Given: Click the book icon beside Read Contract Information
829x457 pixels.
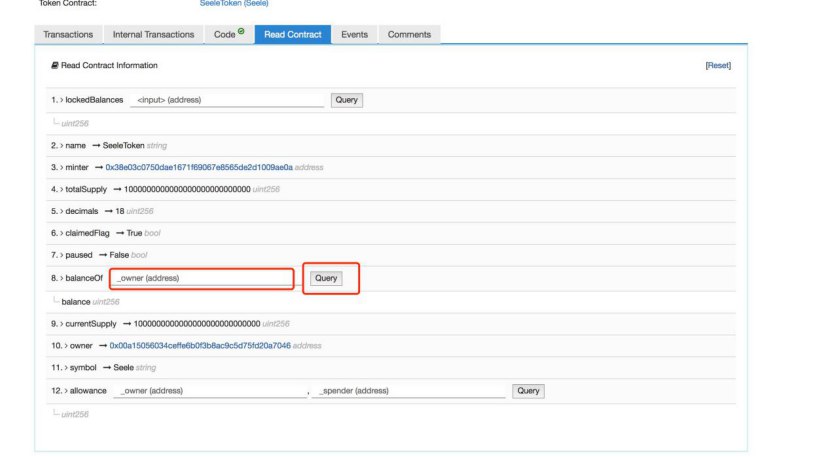Looking at the screenshot, I should pos(54,65).
